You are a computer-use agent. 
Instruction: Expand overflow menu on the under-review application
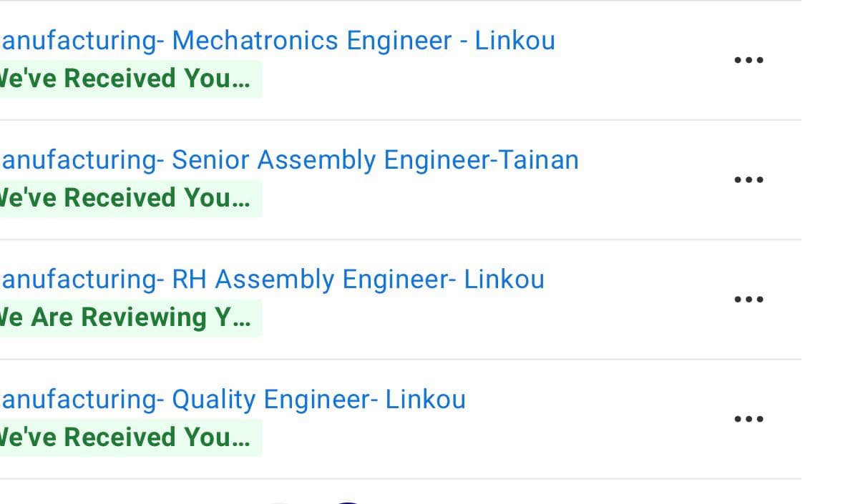(x=749, y=299)
